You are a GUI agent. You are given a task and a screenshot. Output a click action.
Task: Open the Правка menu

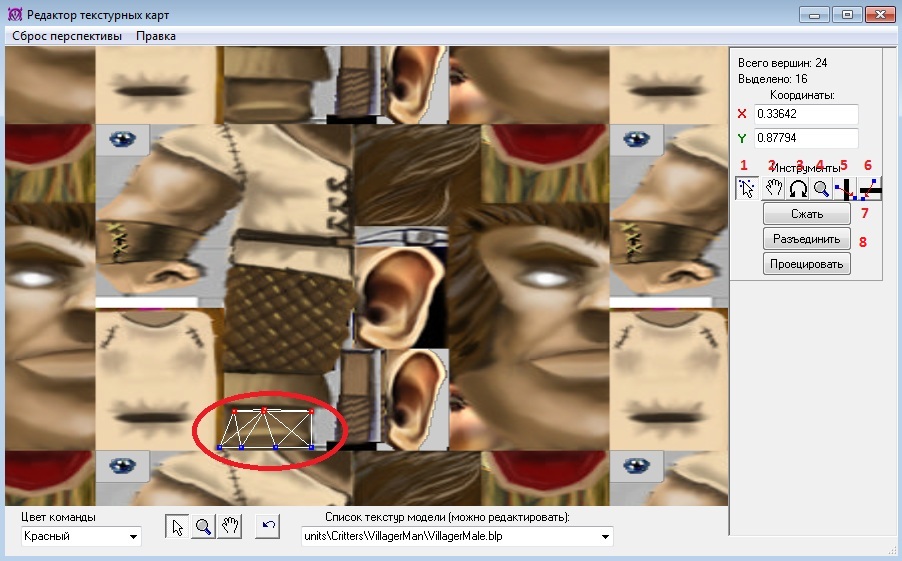pyautogui.click(x=156, y=36)
